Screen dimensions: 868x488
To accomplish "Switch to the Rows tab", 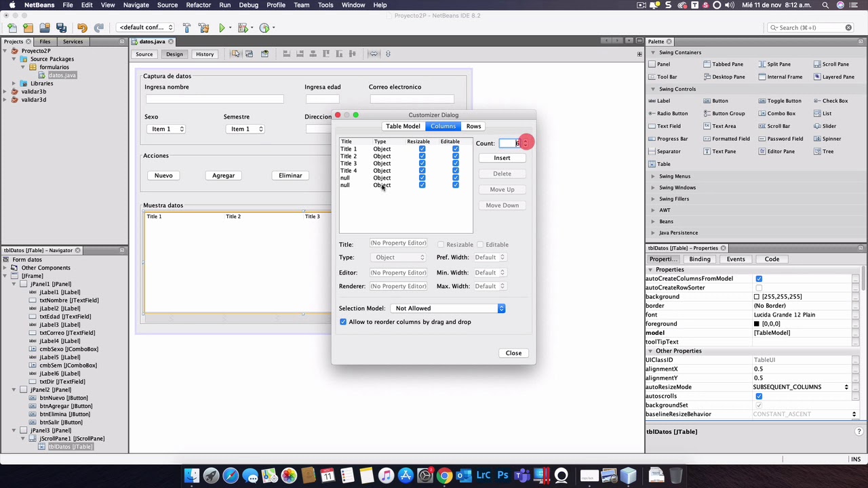I will [473, 126].
